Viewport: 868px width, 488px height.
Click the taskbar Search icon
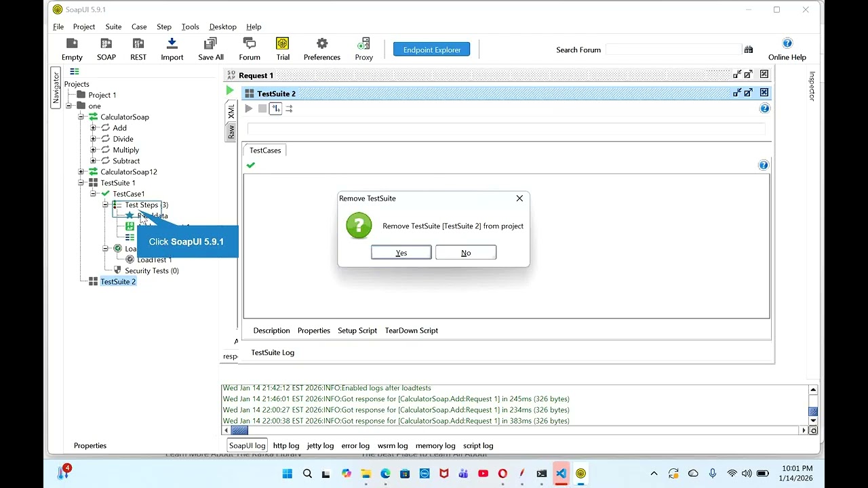307,474
